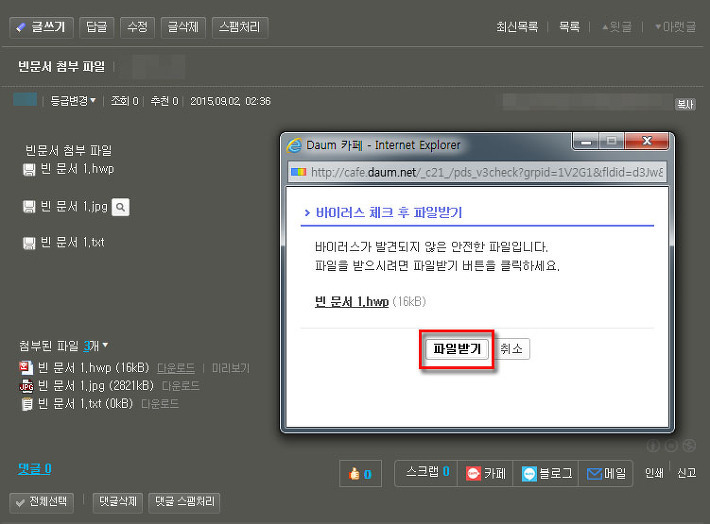Click 다운로드 for 빈 문서 1.hwp

(176, 368)
